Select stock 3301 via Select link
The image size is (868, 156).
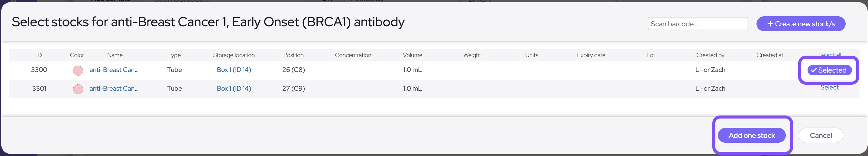829,87
